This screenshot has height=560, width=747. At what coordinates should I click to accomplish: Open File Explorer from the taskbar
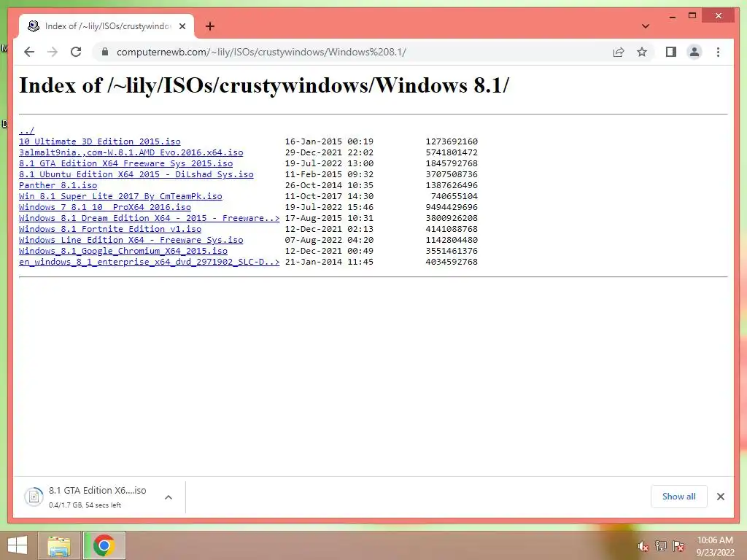59,545
